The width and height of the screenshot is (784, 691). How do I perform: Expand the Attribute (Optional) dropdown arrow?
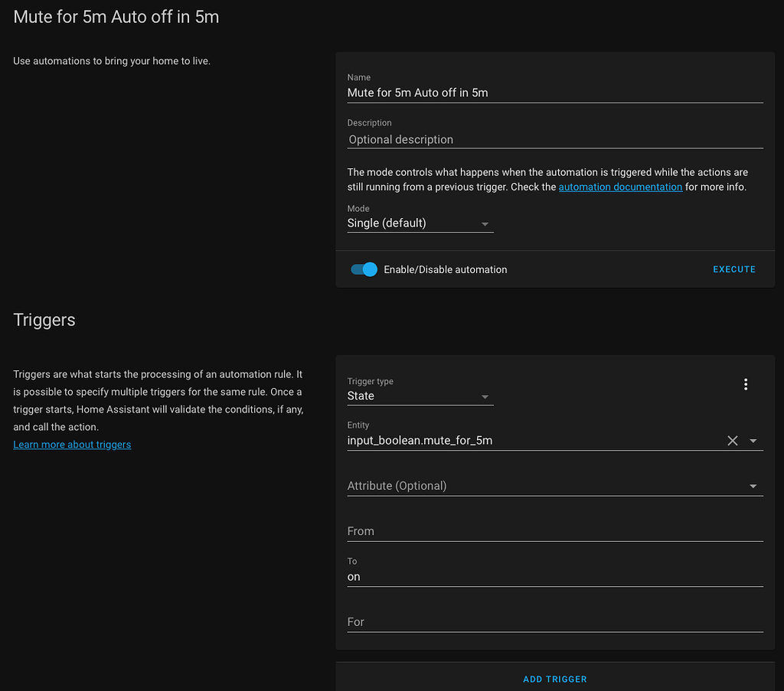753,486
